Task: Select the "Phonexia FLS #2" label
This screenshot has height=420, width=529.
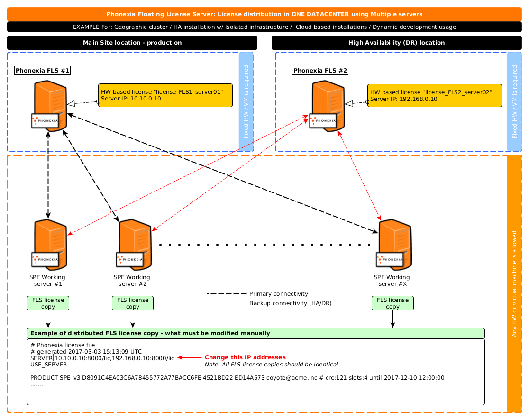Action: pos(320,71)
